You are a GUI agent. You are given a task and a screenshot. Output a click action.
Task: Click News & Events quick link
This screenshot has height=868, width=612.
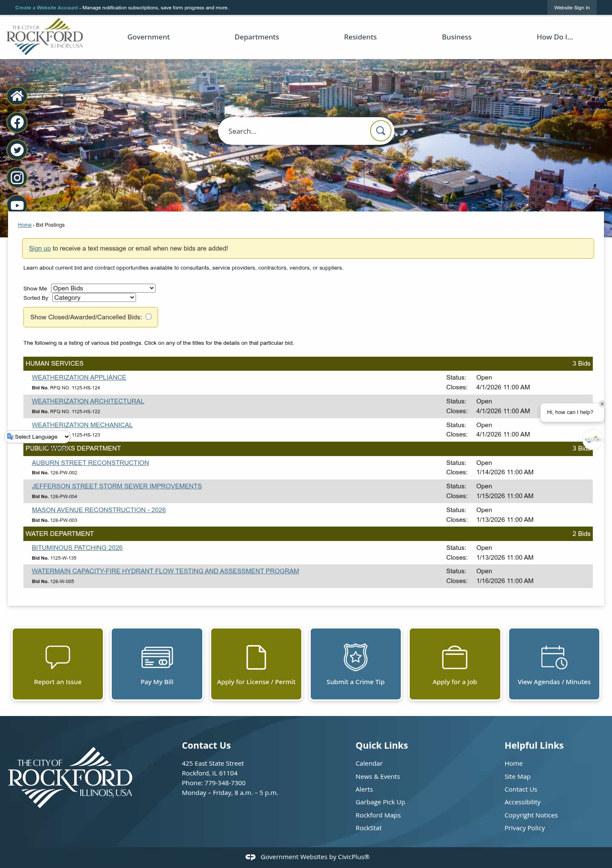(378, 776)
